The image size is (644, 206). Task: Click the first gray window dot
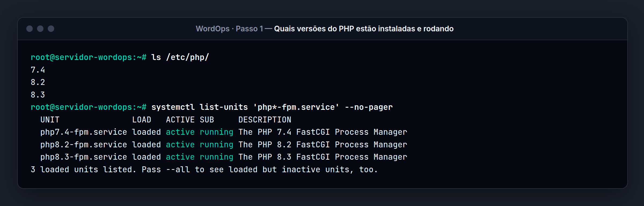30,29
